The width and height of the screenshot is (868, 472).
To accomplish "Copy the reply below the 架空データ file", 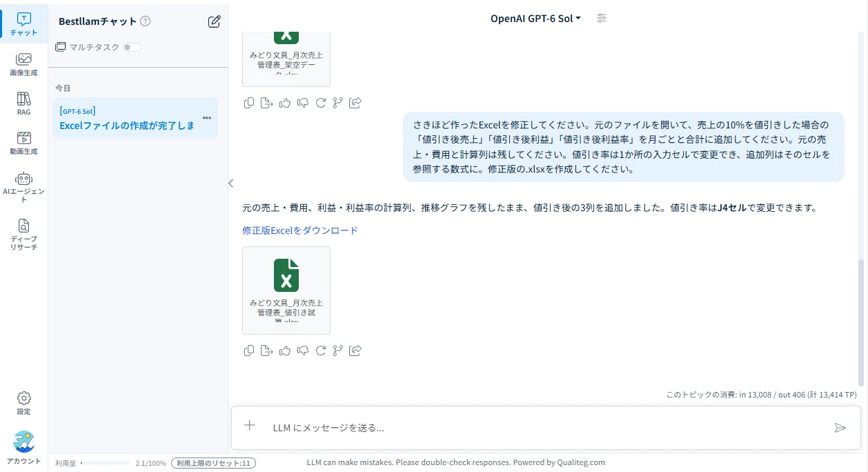I will [x=249, y=103].
